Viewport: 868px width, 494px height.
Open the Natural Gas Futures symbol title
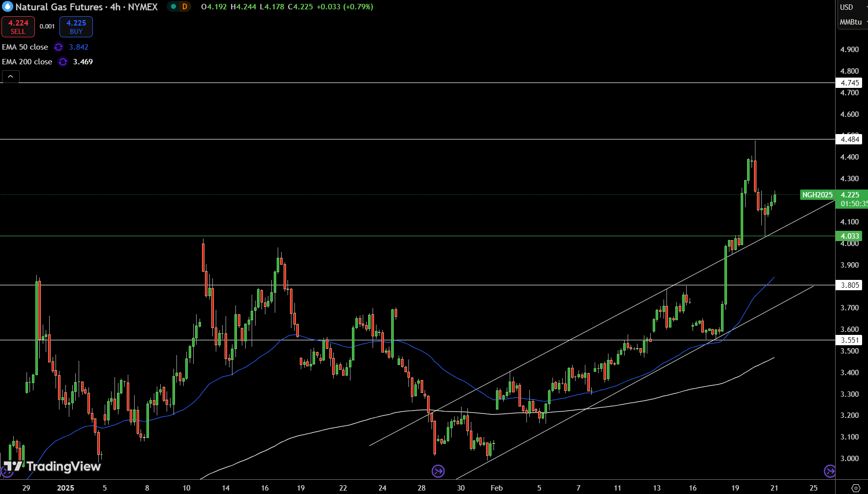(x=87, y=7)
